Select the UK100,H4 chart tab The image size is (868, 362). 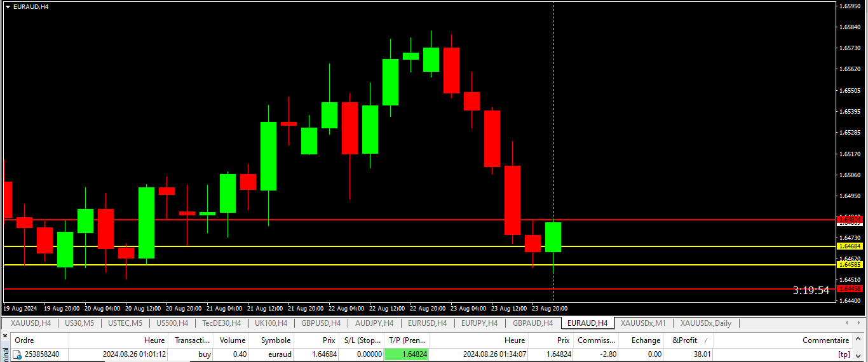271,323
